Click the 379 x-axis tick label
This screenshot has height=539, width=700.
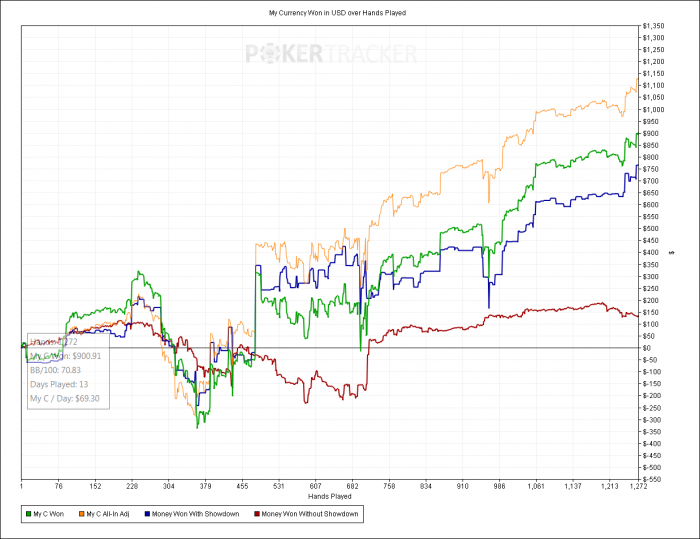[205, 486]
